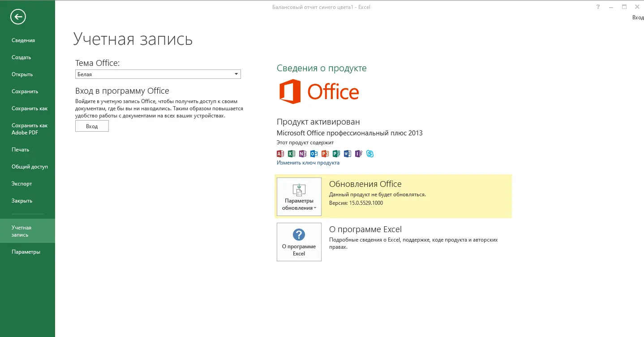
Task: Click Вход at the top right corner
Action: (x=638, y=17)
